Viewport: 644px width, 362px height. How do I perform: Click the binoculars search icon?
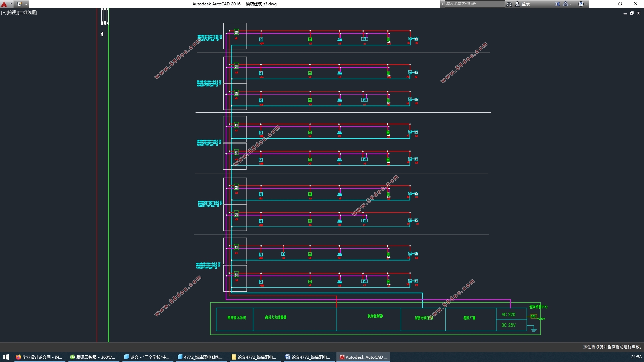pyautogui.click(x=509, y=4)
